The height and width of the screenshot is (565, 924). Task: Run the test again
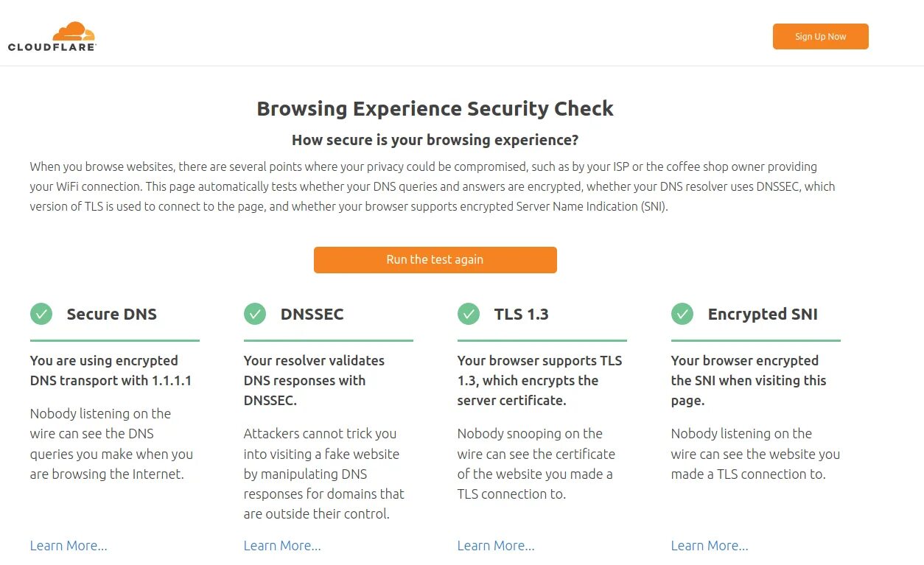(x=435, y=259)
